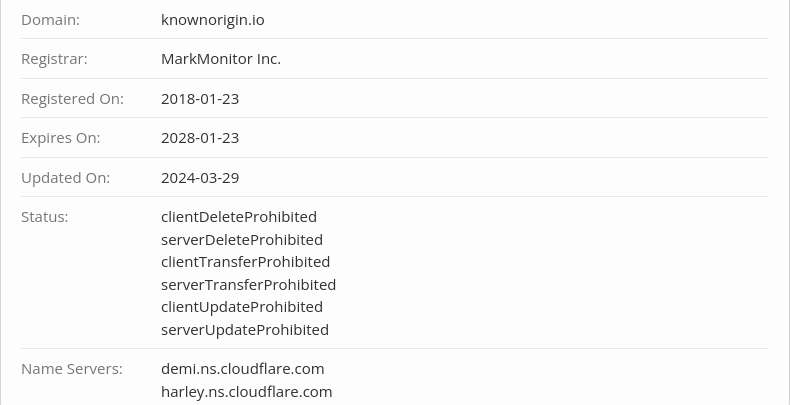This screenshot has width=790, height=405.
Task: Click the expiry date 2028-01-23
Action: coord(200,137)
